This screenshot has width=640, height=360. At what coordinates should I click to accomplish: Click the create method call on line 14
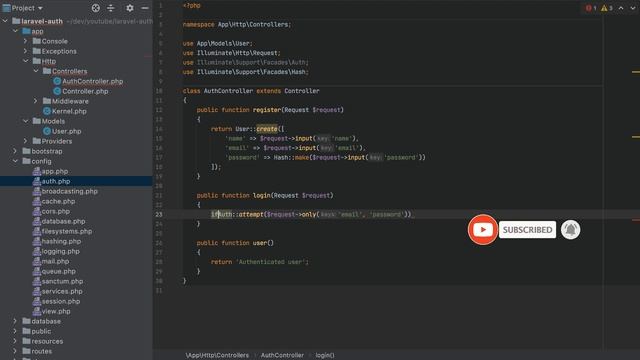(x=267, y=129)
